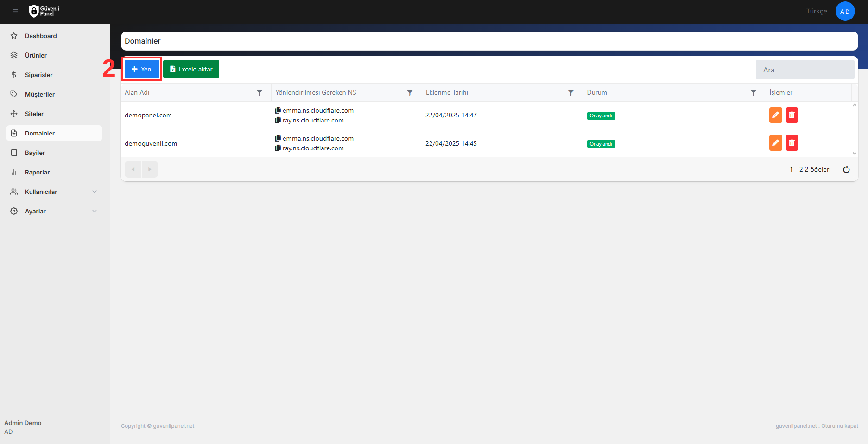
Task: Open filter for Eklenme Tarihi column
Action: (571, 93)
